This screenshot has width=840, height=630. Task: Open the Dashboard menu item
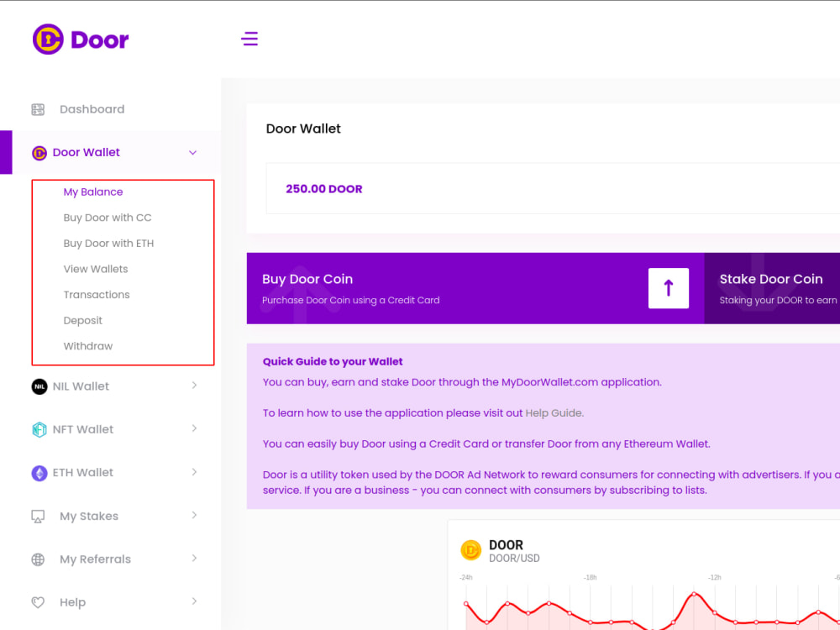92,109
